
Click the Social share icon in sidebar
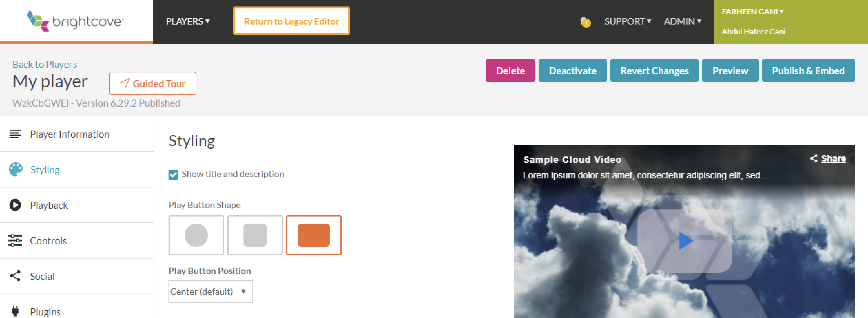[x=15, y=276]
